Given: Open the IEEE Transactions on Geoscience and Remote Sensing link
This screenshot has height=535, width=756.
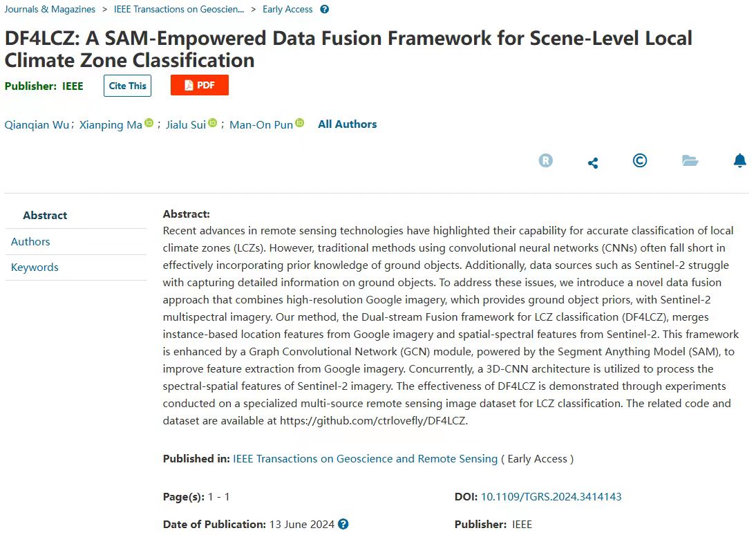Looking at the screenshot, I should [x=365, y=459].
